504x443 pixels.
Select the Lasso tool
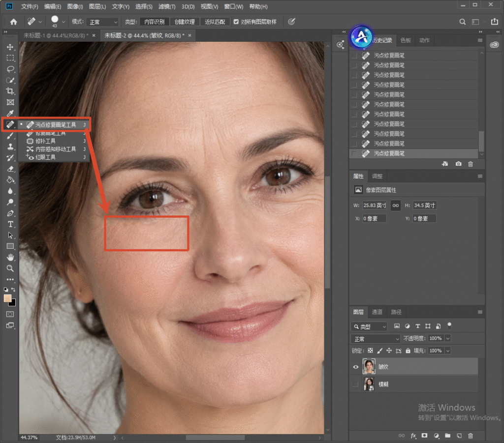coord(10,69)
